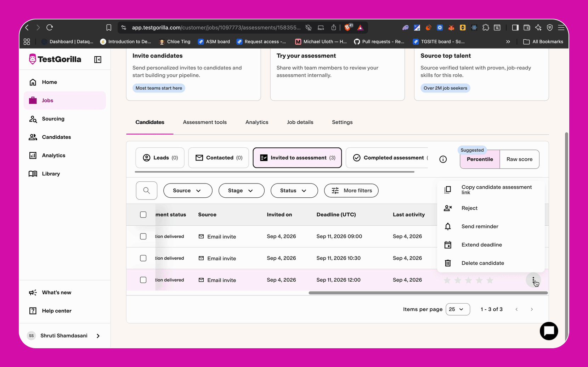Open the Brave wallet icon
Viewport: 588px width, 367px height.
(527, 28)
